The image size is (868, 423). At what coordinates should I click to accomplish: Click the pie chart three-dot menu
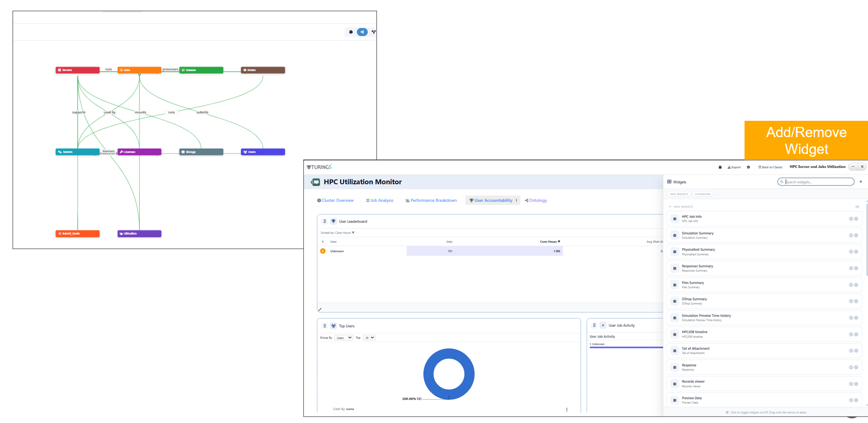(567, 409)
